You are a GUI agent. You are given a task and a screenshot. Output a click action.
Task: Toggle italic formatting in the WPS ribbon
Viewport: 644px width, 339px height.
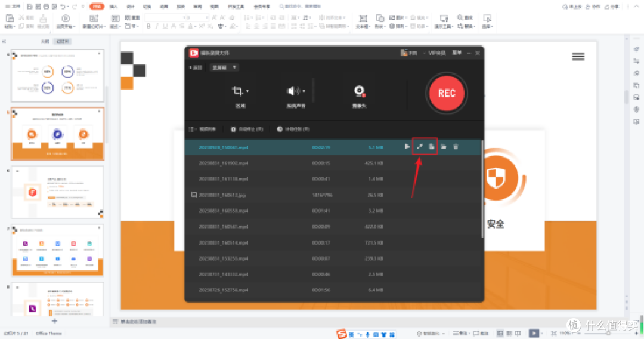coord(156,26)
